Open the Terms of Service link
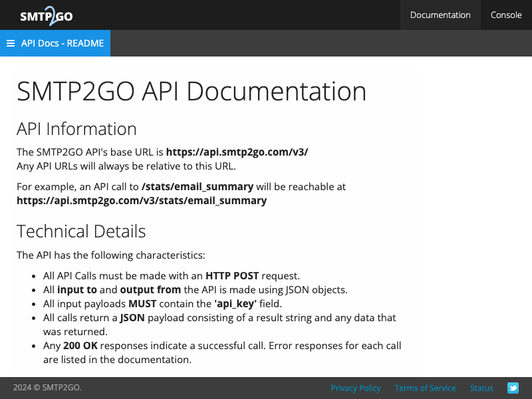 tap(425, 388)
